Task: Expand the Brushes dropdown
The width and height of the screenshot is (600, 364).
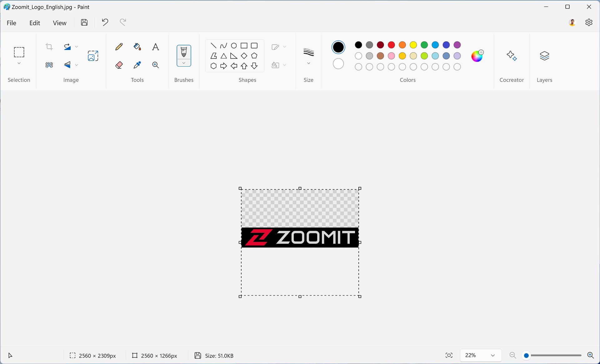Action: pos(184,63)
